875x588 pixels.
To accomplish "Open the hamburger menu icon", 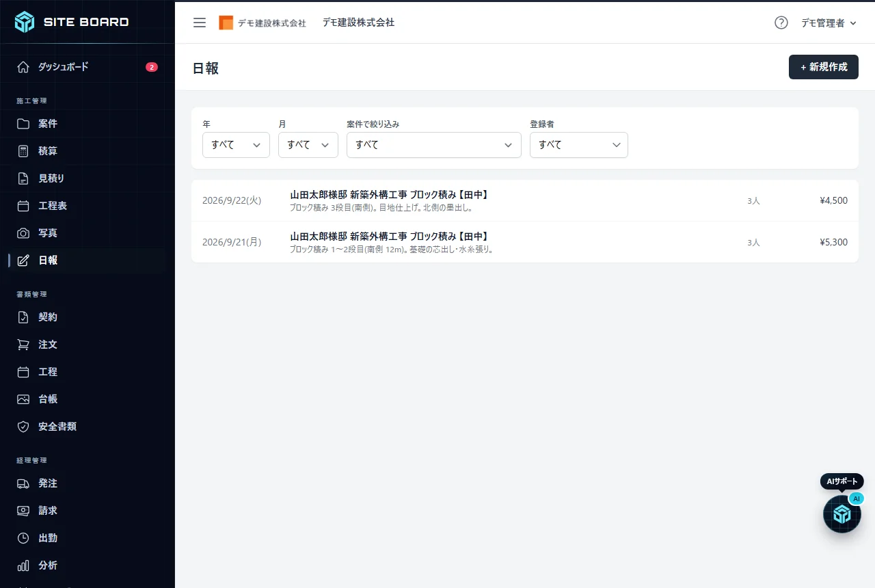I will [200, 23].
